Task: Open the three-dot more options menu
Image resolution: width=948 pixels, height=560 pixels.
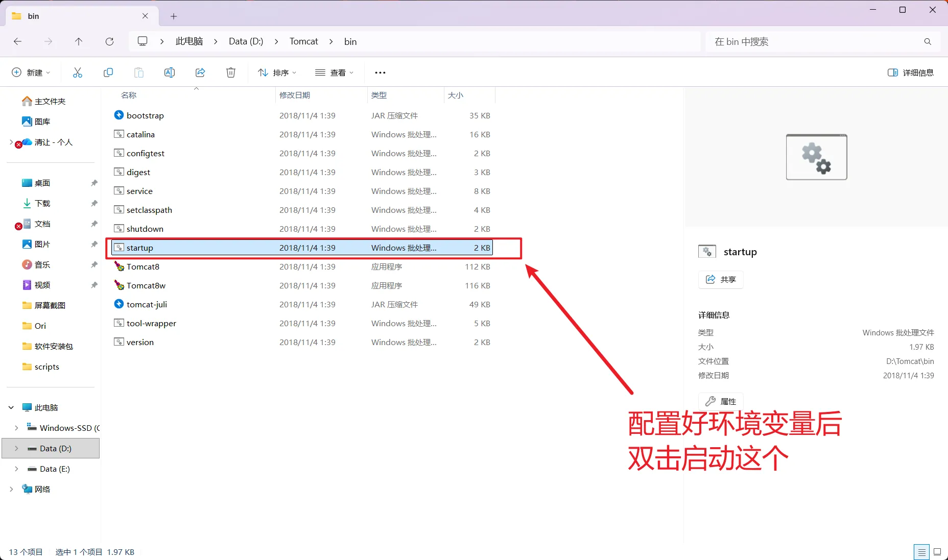Action: [380, 72]
